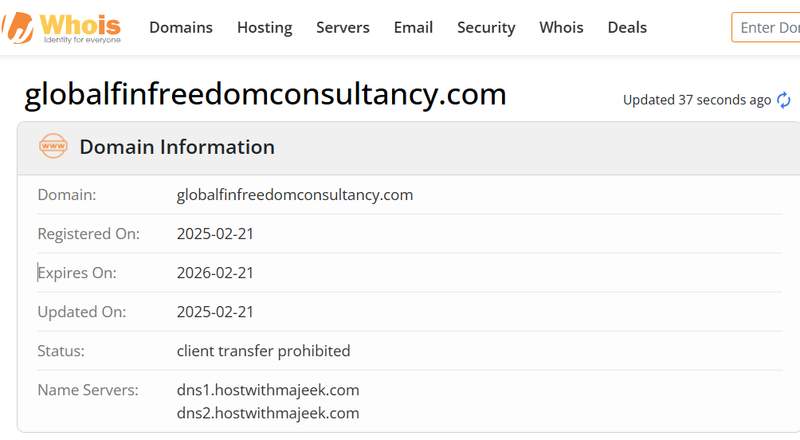Click the Registered On date 2025-02-21
Image resolution: width=800 pixels, height=440 pixels.
click(x=215, y=234)
